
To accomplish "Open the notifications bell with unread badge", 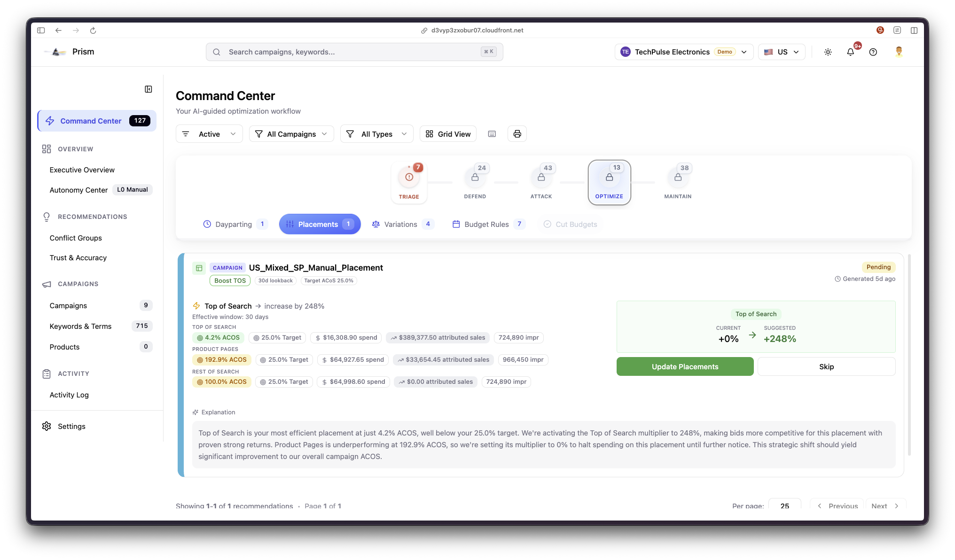I will click(851, 52).
